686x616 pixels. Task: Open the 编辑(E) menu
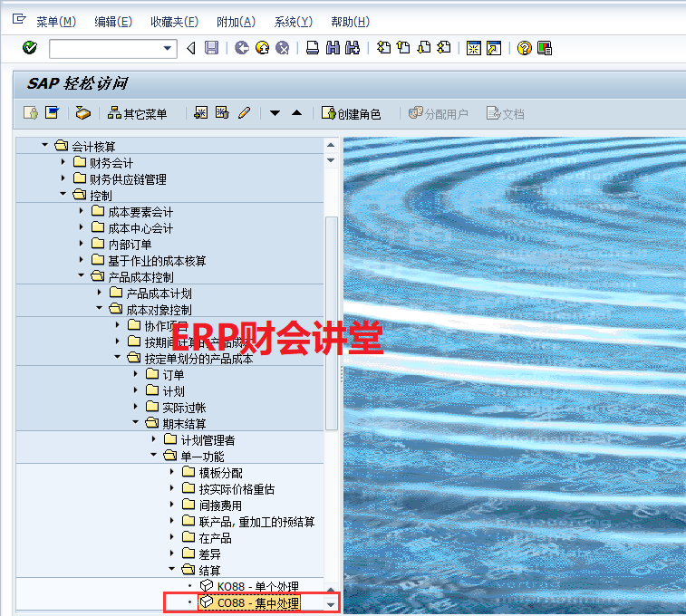(x=112, y=22)
